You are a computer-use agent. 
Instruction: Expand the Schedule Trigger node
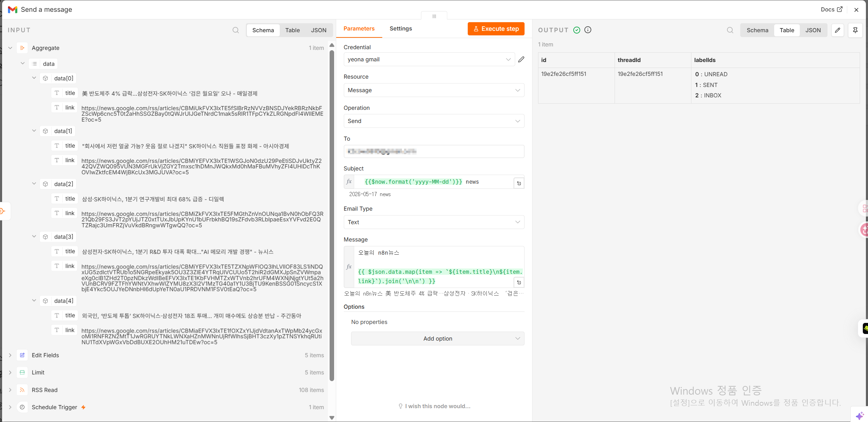click(10, 407)
